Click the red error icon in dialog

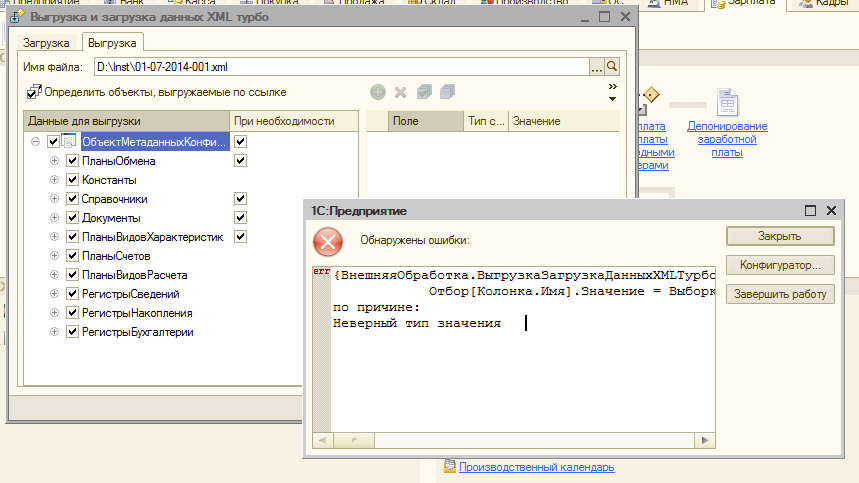[x=327, y=241]
